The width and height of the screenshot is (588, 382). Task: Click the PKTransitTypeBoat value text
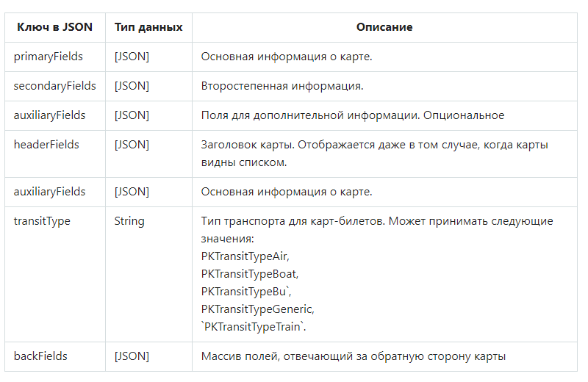coord(250,274)
